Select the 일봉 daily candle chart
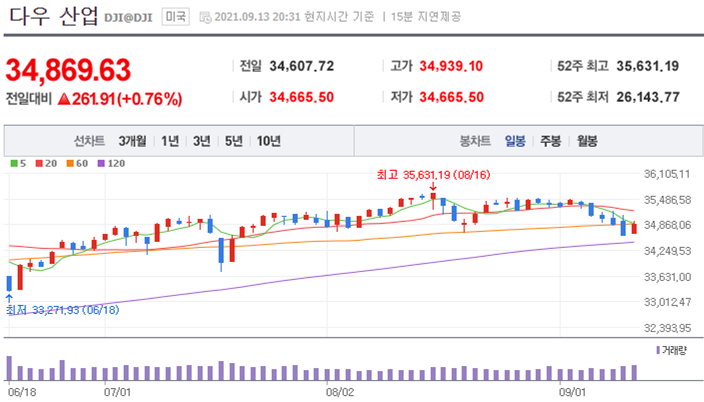Screen dimensions: 704x402 [515, 141]
